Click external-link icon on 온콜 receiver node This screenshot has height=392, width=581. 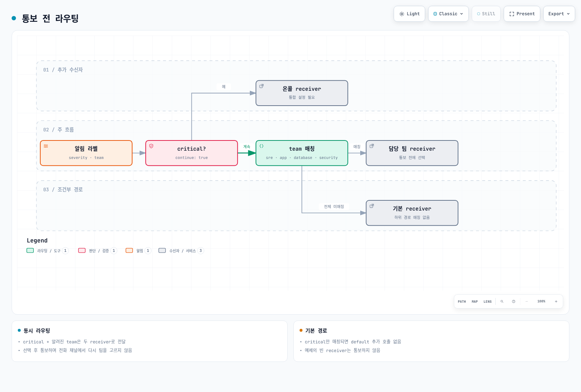point(261,86)
